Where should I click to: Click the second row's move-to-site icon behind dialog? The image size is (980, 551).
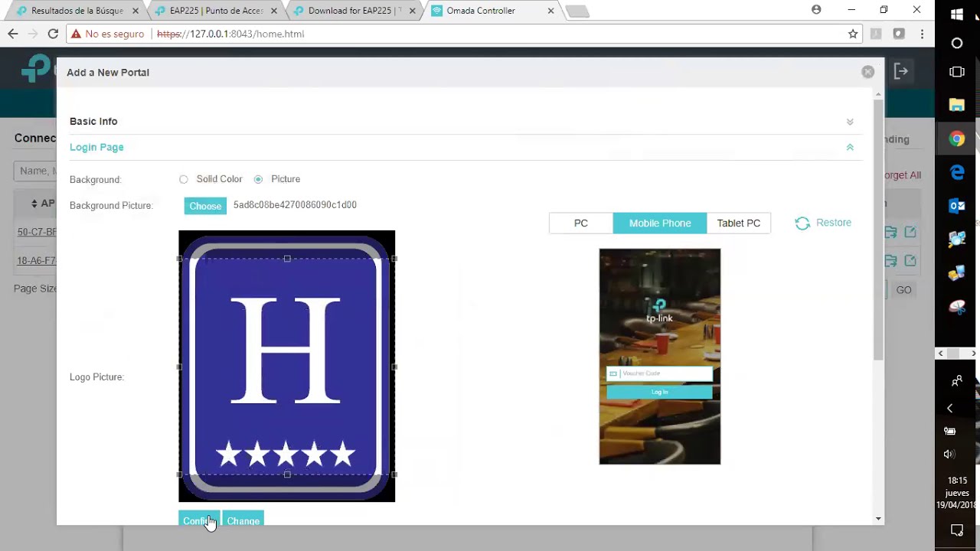tap(891, 260)
